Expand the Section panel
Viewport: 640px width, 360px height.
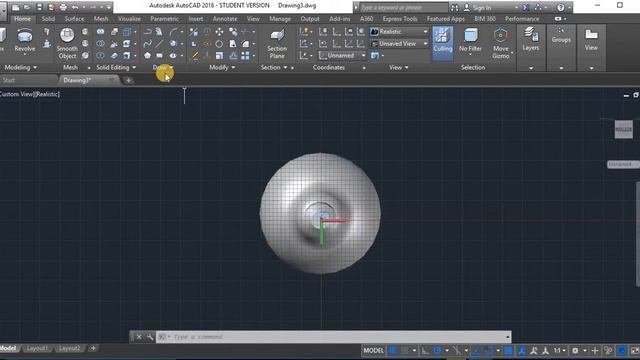274,67
